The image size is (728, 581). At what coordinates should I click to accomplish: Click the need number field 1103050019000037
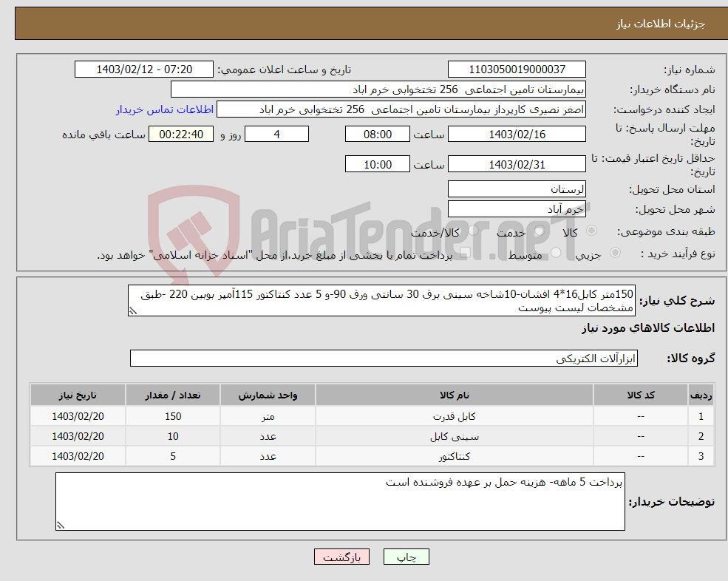pyautogui.click(x=517, y=69)
